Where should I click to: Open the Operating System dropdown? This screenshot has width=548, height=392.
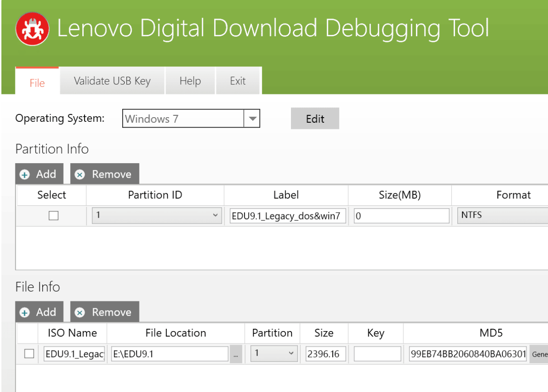(x=252, y=119)
